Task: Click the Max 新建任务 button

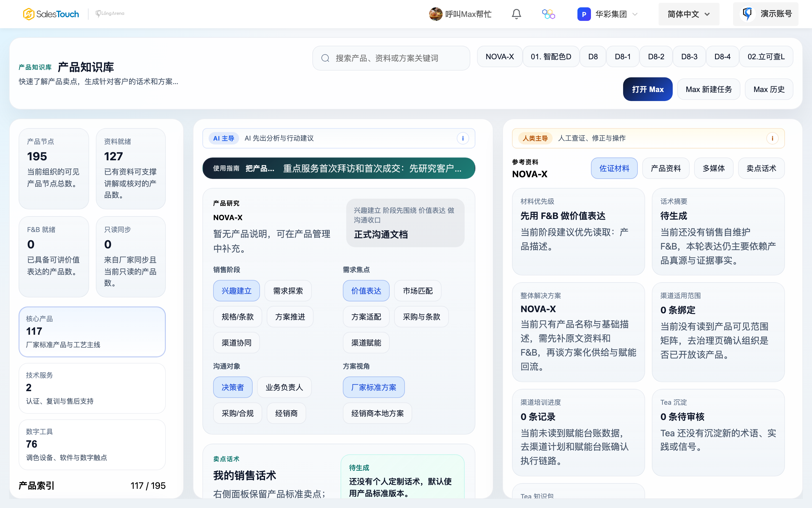Action: 708,89
